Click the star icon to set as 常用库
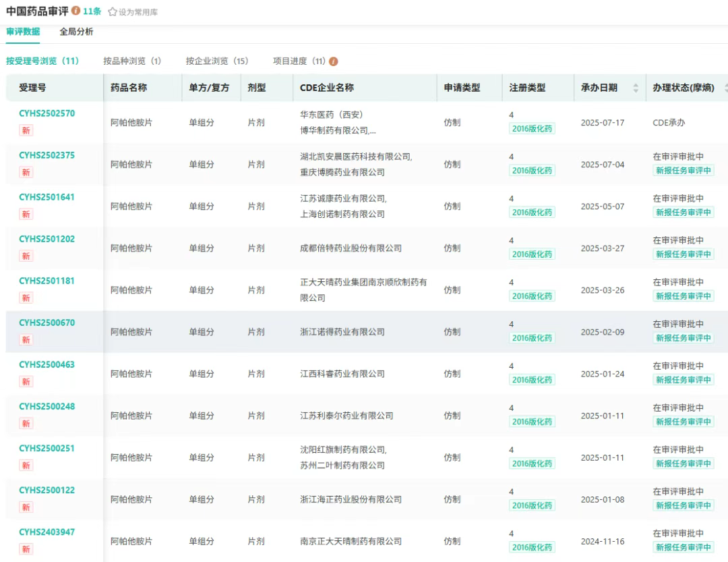728x562 pixels. [113, 12]
